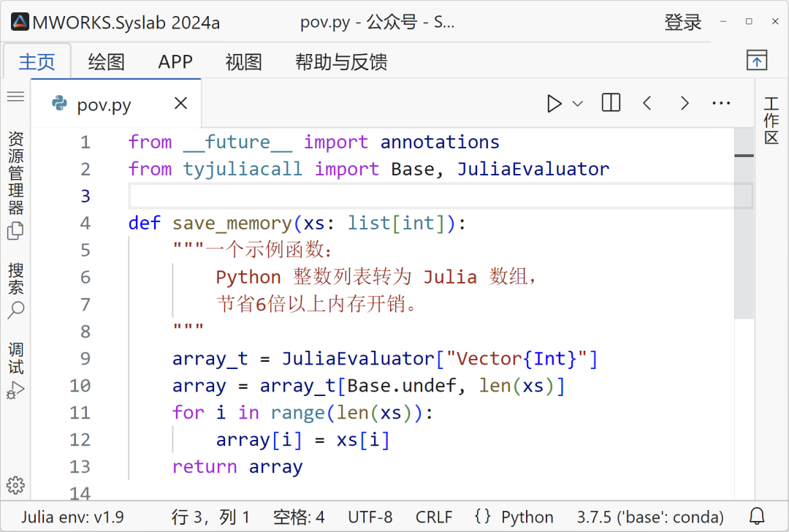This screenshot has width=789, height=532.
Task: Open settings via the gear icon
Action: (15, 484)
